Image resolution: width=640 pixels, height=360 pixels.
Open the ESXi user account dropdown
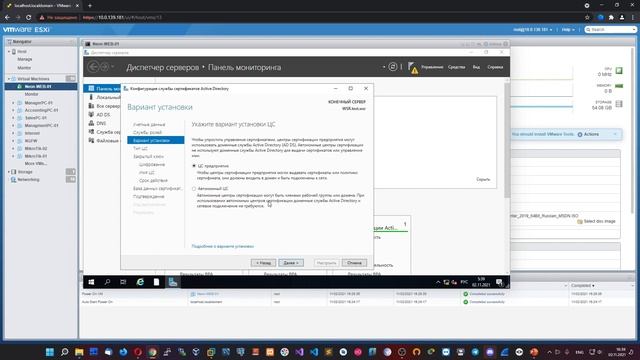533,30
